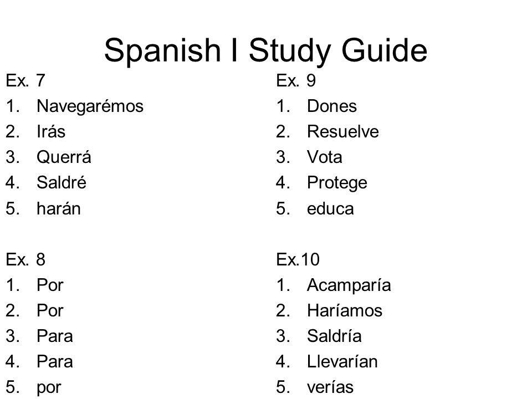Select the Ex. 7 heading
Viewport: 532px width, 399px height.
[25, 81]
